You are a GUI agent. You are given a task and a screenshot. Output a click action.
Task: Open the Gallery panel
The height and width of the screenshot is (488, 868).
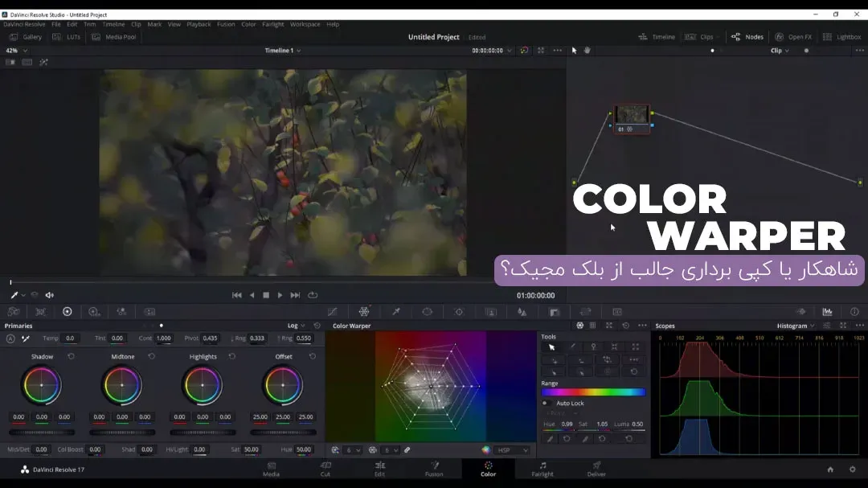tap(26, 37)
